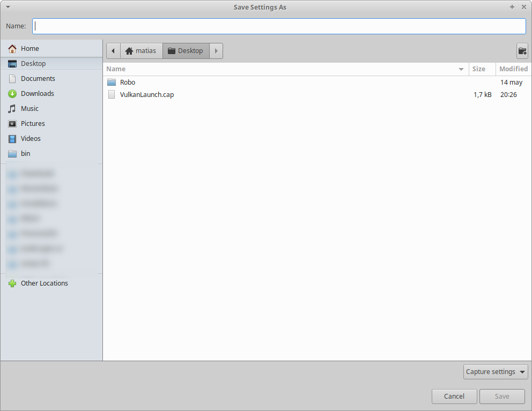Select Music in the sidebar
This screenshot has width=532, height=411.
[31, 108]
